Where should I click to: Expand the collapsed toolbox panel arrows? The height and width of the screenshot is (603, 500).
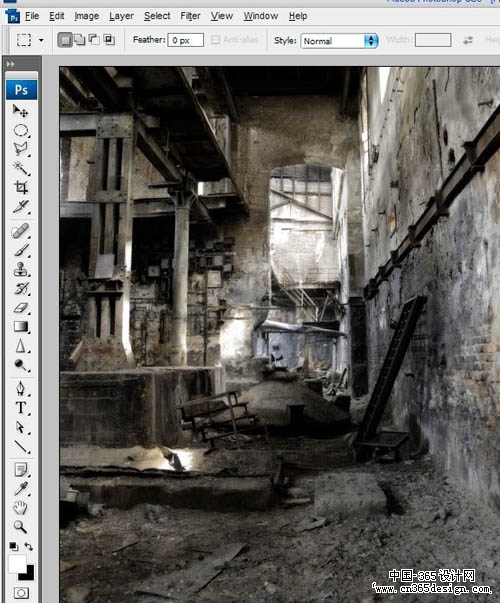click(11, 64)
